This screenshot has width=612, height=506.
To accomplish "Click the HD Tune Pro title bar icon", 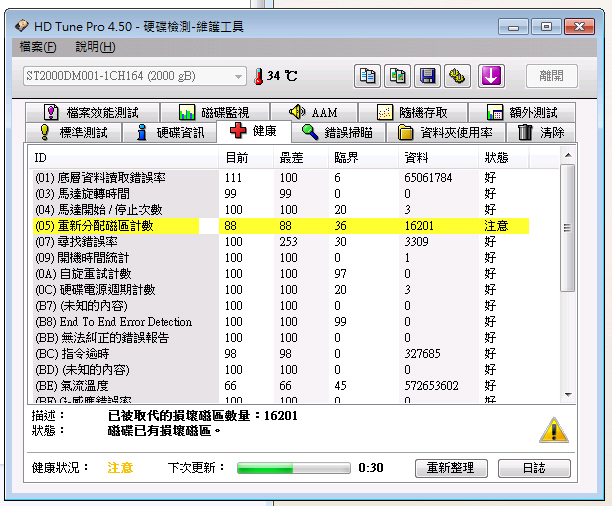I will [22, 26].
